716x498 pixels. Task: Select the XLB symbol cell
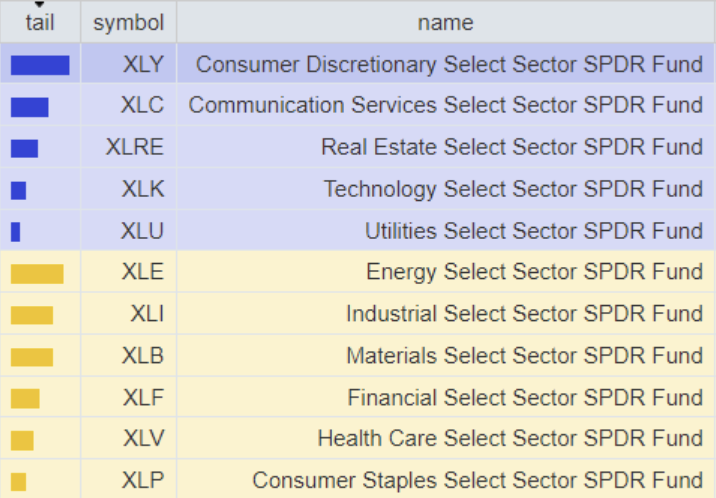pos(143,356)
